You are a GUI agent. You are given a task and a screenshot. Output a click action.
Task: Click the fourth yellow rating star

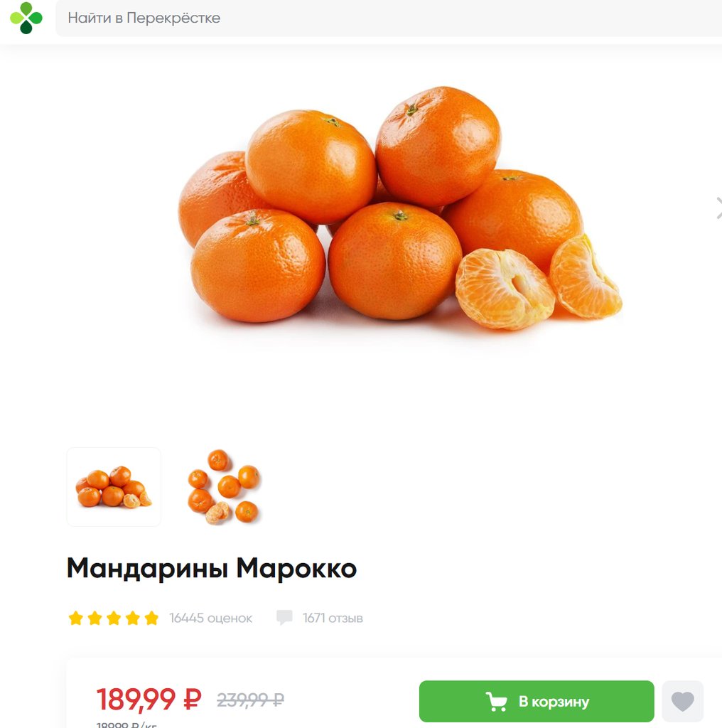(133, 618)
